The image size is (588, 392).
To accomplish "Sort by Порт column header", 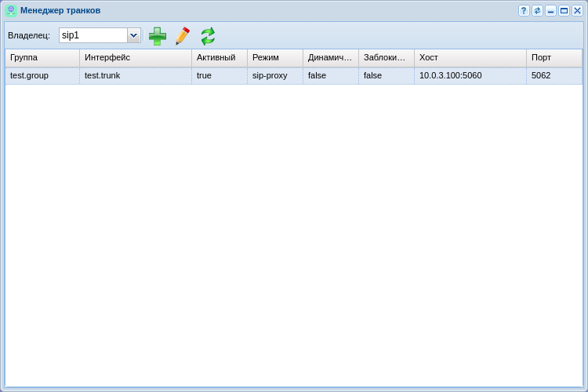I will click(554, 58).
